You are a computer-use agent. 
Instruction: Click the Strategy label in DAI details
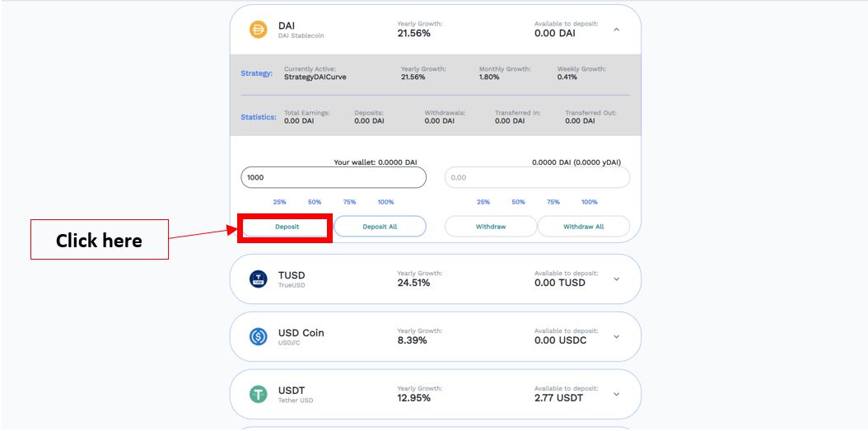pos(256,73)
